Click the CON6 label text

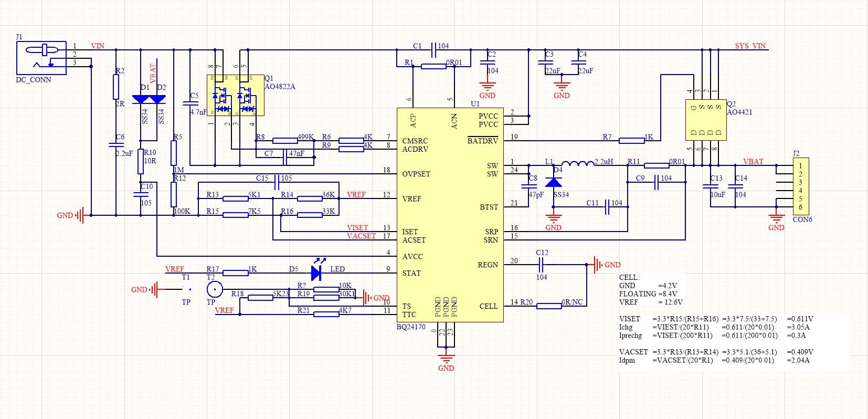point(802,219)
